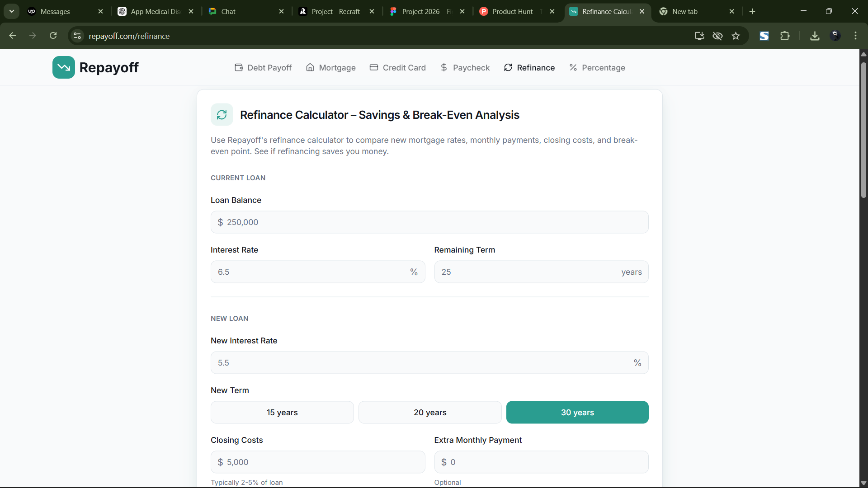Reload the page using refresh icon
The image size is (868, 488).
tap(53, 36)
